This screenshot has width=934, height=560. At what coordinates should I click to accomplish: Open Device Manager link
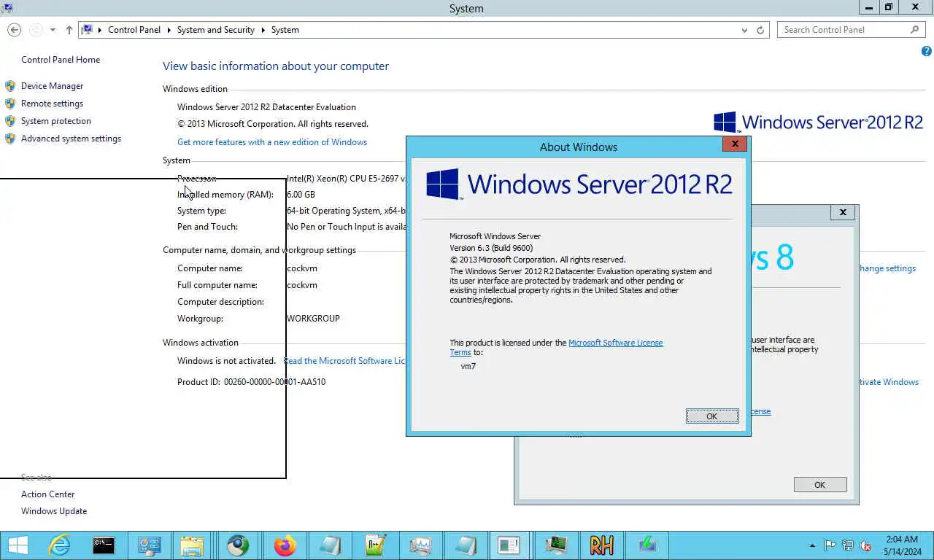point(52,86)
